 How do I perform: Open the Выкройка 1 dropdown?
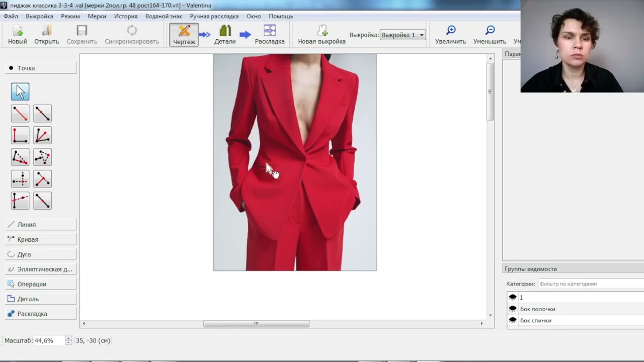(403, 35)
